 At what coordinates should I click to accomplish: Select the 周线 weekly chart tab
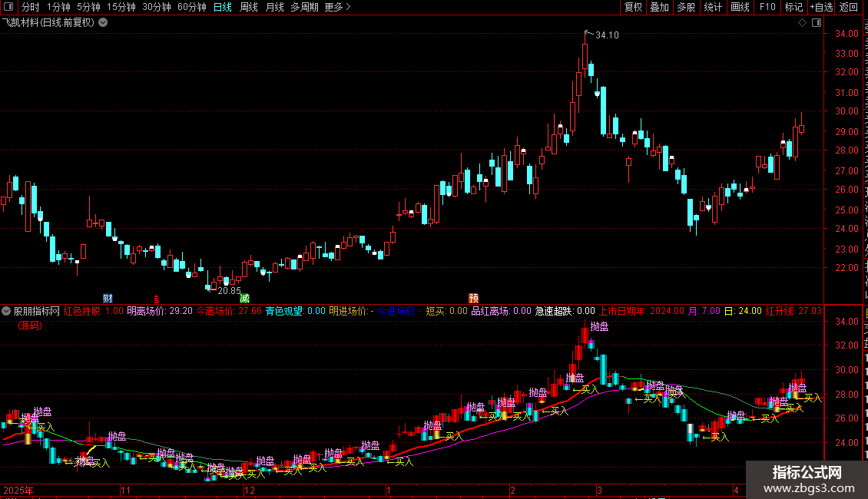click(249, 7)
